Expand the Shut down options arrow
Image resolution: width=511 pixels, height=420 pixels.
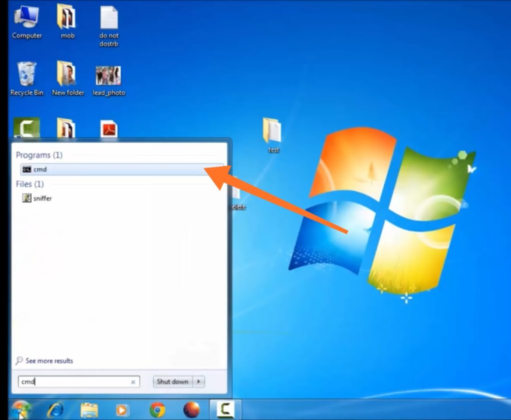click(x=199, y=382)
